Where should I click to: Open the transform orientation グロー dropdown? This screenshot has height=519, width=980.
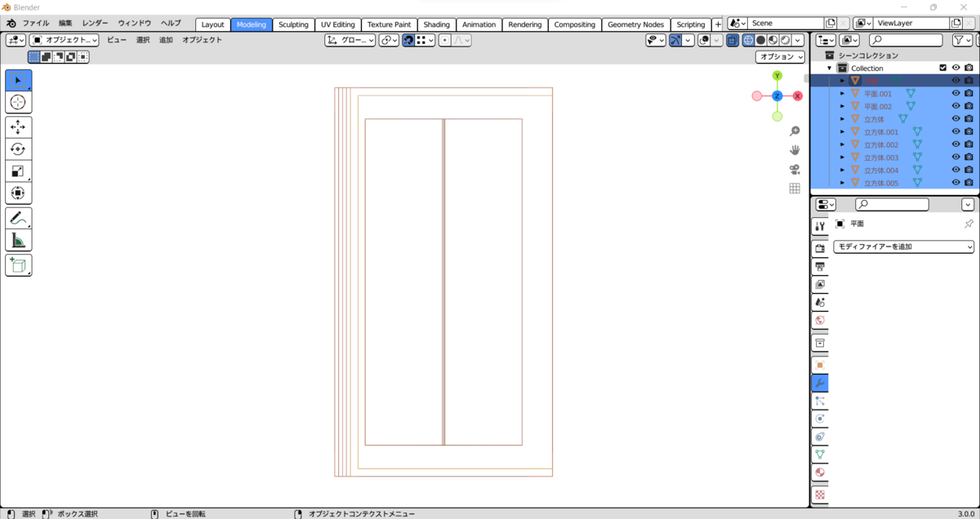(x=350, y=40)
